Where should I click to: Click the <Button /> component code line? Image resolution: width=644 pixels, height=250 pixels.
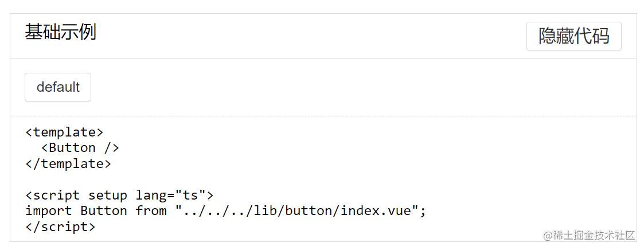[x=80, y=148]
